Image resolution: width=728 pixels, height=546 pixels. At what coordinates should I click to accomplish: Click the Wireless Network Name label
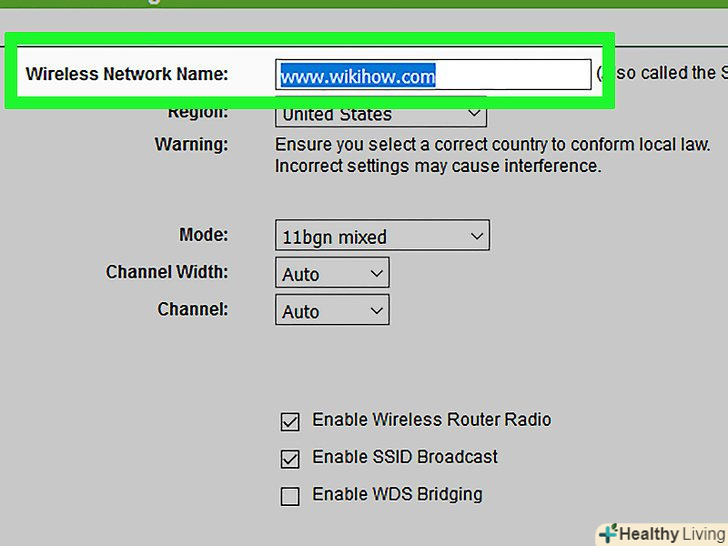click(127, 74)
